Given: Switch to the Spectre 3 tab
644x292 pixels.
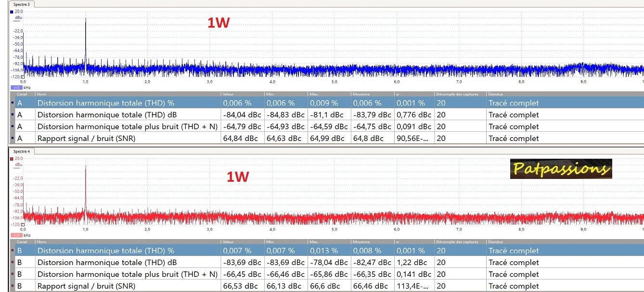Looking at the screenshot, I should [21, 4].
